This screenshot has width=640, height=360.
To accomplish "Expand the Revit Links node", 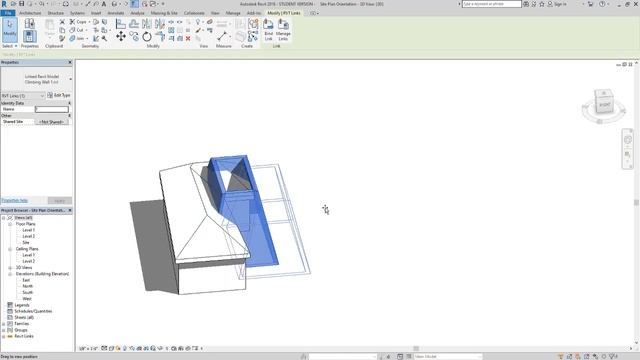I will click(4, 336).
